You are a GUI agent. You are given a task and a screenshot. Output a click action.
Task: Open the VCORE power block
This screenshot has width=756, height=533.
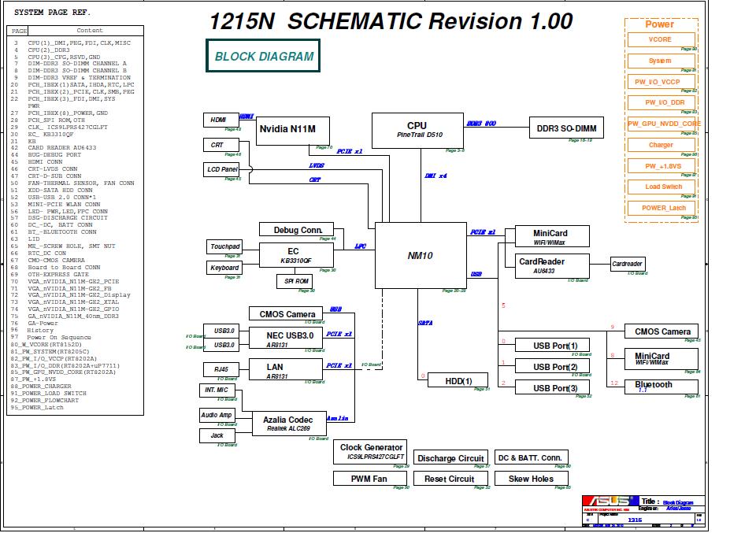coord(661,39)
